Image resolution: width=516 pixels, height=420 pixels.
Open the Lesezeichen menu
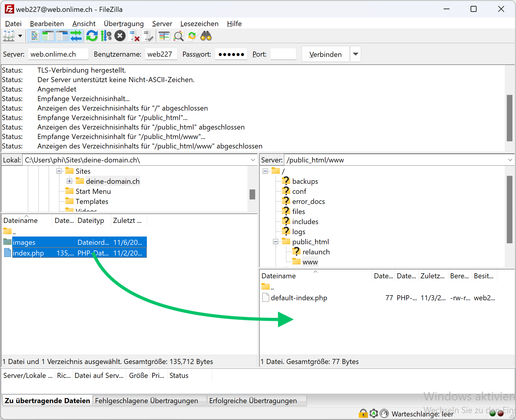pos(199,24)
